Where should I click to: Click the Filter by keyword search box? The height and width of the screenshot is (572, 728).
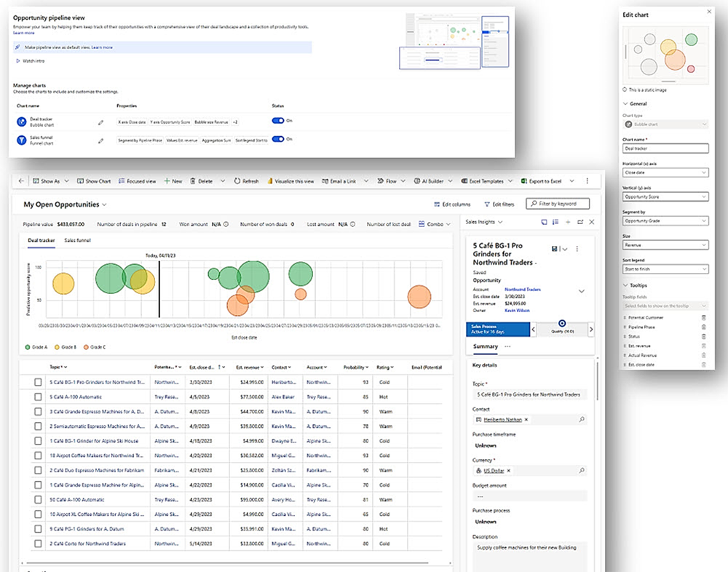click(558, 204)
